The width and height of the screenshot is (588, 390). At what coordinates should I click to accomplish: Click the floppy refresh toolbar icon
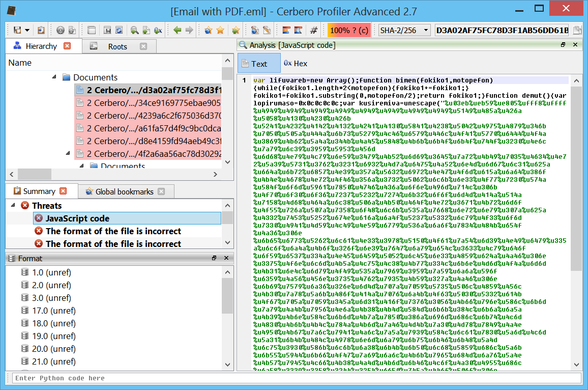pos(119,30)
